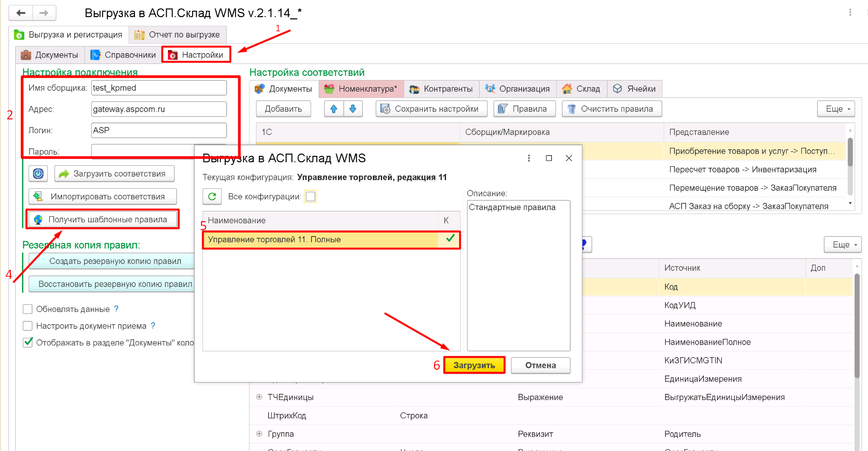Select the 'Настройки' tab
Screen dimensions: 868x451
pos(196,55)
